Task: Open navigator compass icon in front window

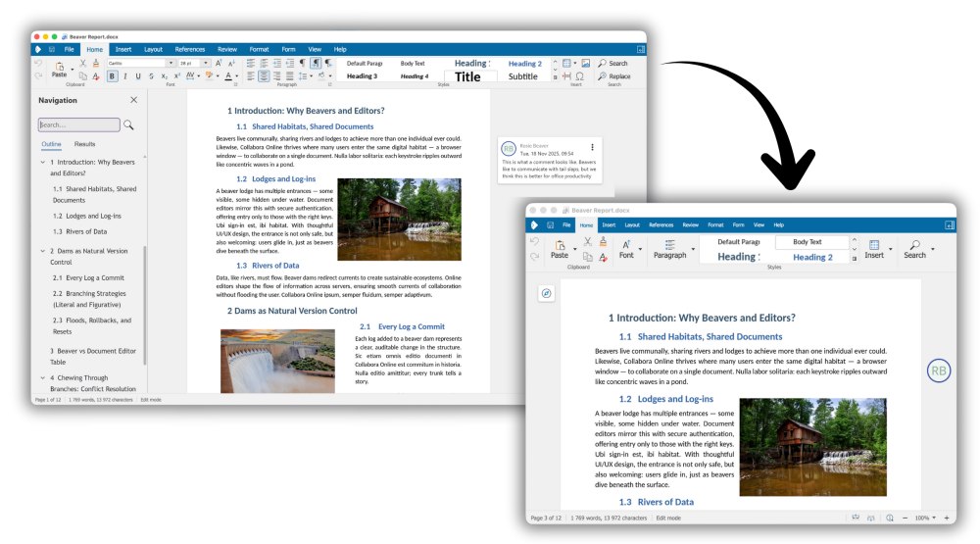Action: point(546,293)
